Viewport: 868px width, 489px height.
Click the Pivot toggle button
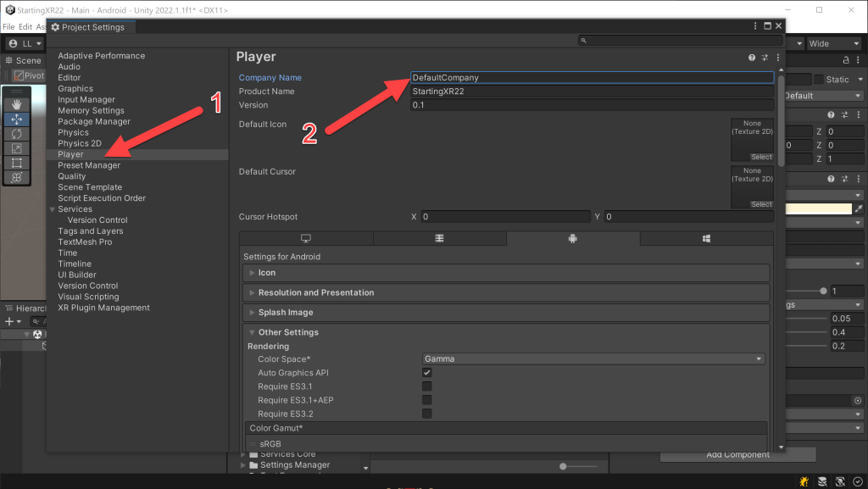[x=29, y=75]
